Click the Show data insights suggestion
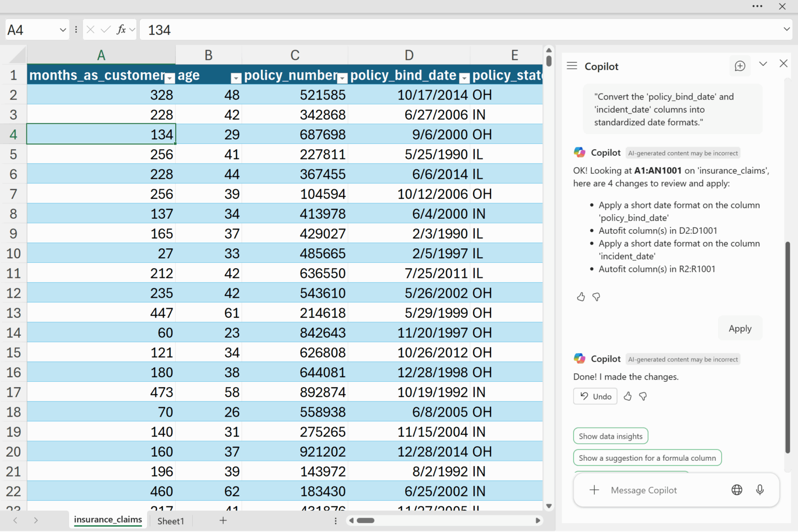The image size is (798, 532). tap(610, 436)
